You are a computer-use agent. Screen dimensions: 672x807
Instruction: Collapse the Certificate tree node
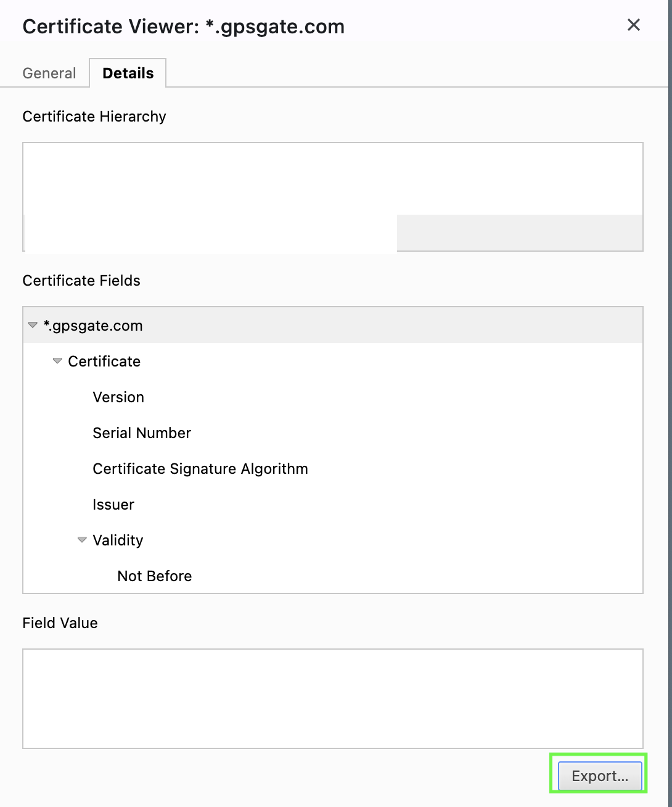coord(57,361)
